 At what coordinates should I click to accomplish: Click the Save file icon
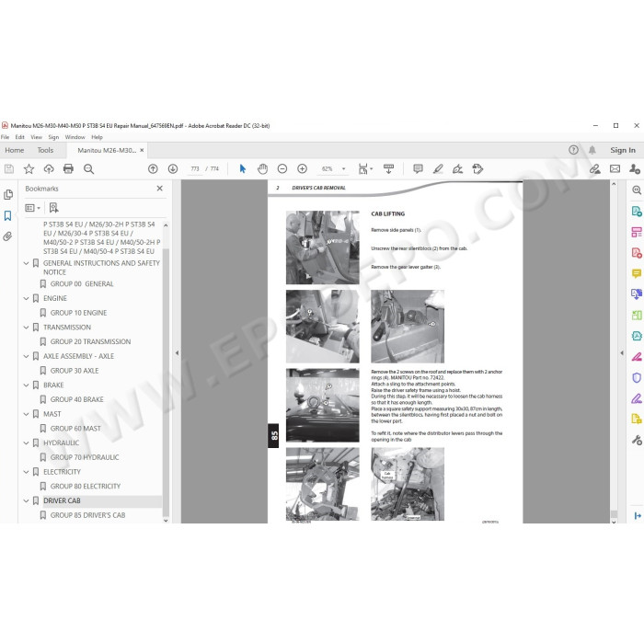(9, 168)
